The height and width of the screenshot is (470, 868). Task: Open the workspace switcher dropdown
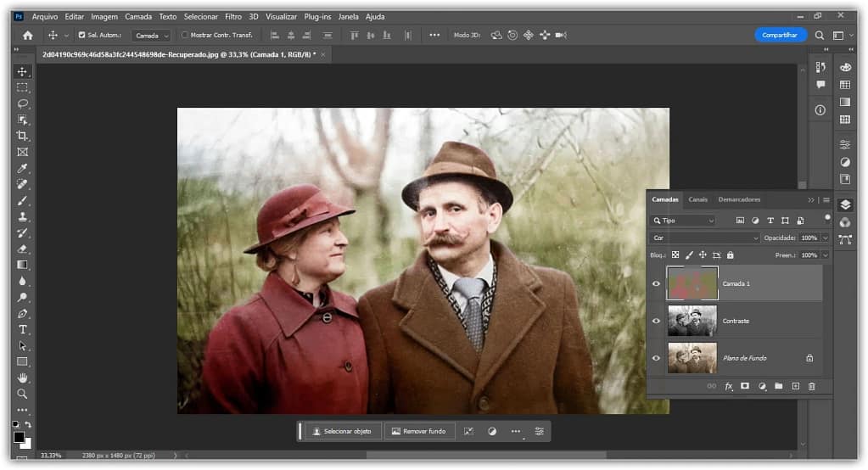[842, 36]
